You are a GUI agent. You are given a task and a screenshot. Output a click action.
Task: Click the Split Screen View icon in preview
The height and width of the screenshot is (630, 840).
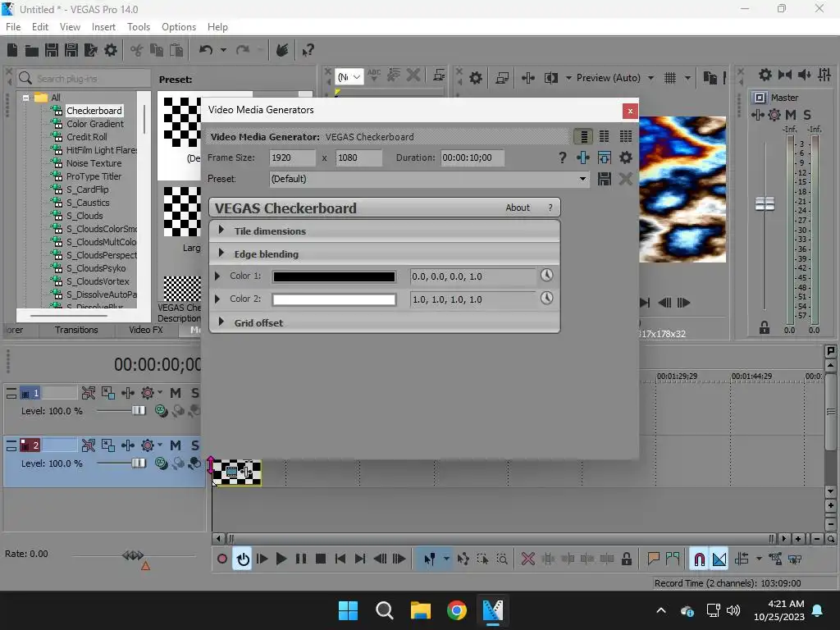550,78
